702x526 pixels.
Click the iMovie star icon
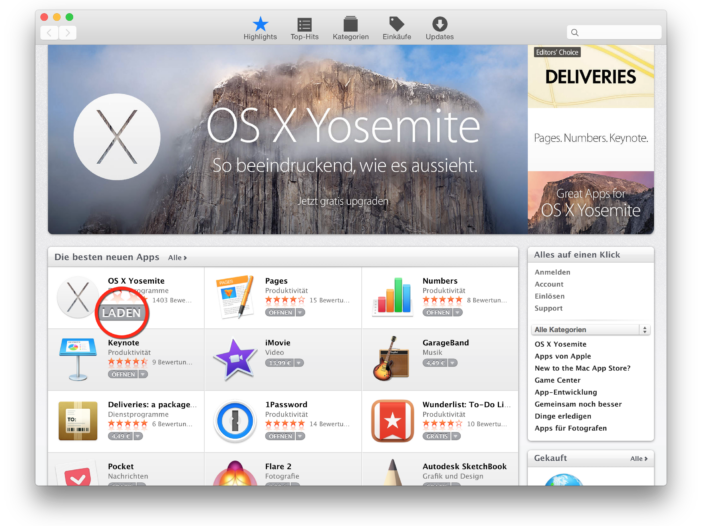point(235,359)
